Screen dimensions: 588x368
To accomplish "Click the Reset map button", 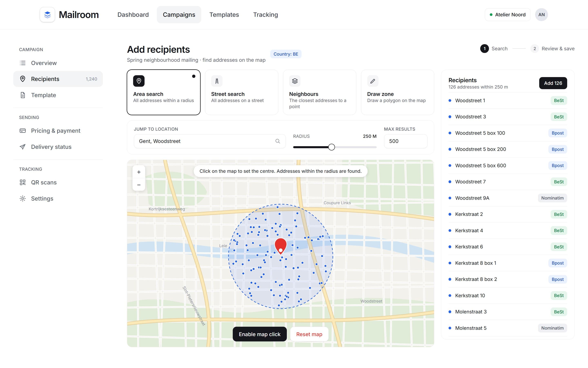I will [309, 334].
